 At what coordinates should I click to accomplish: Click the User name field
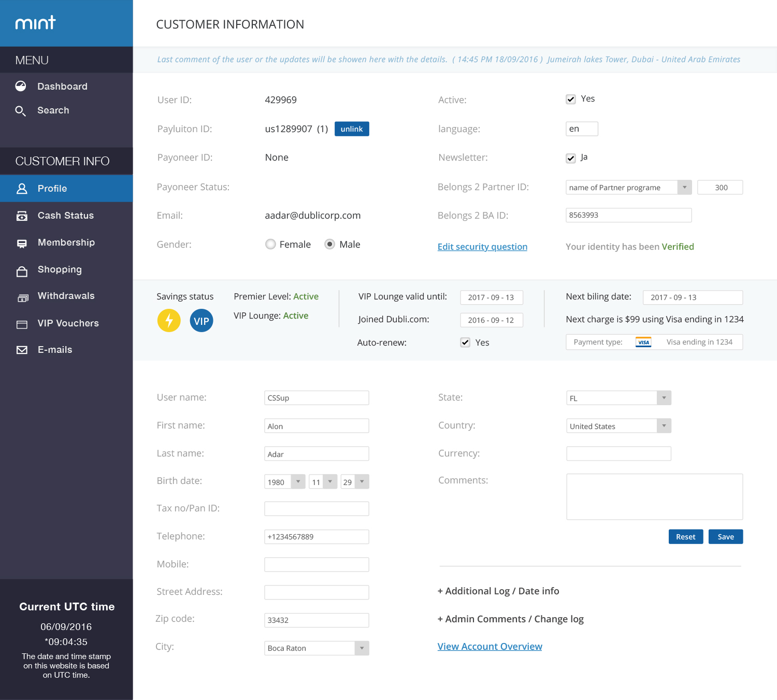coord(317,398)
